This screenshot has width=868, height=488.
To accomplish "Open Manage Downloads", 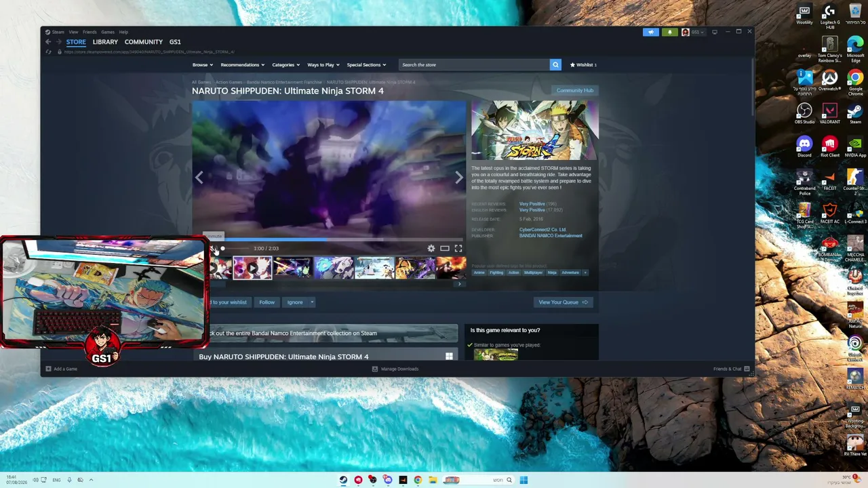I will (x=395, y=369).
